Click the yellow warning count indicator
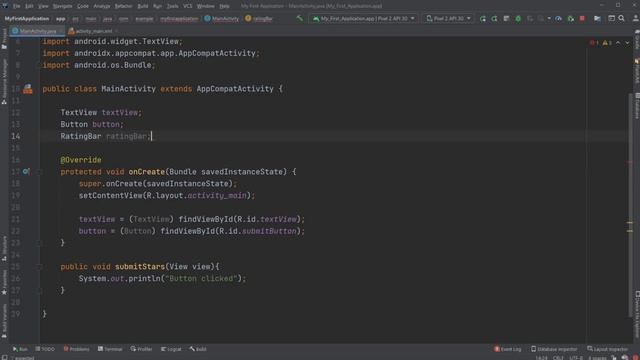This screenshot has height=360, width=640. [607, 43]
